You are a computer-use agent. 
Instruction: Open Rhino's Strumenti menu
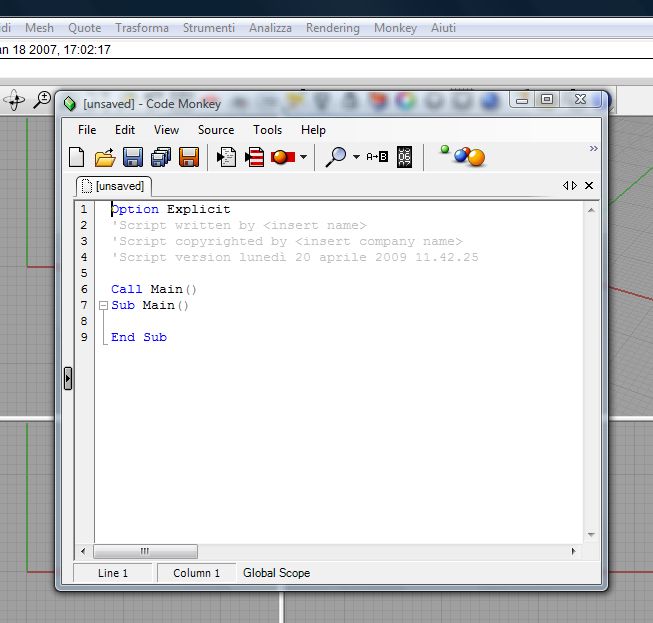[x=209, y=28]
